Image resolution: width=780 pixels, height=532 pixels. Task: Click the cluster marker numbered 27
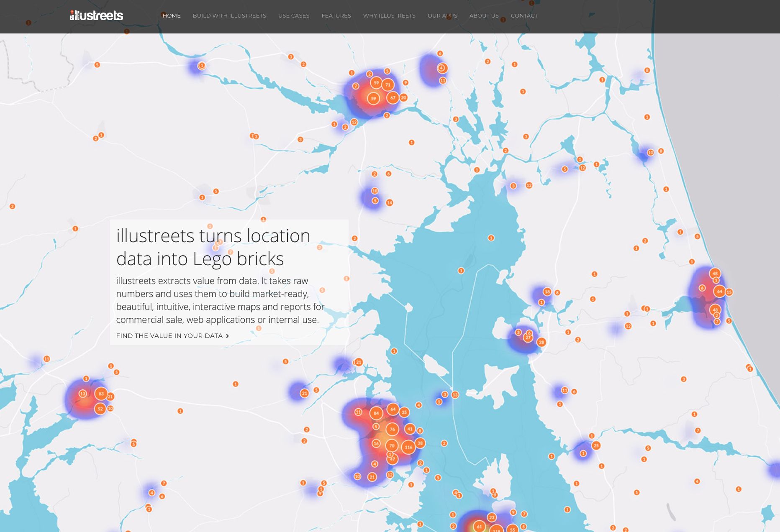(528, 338)
